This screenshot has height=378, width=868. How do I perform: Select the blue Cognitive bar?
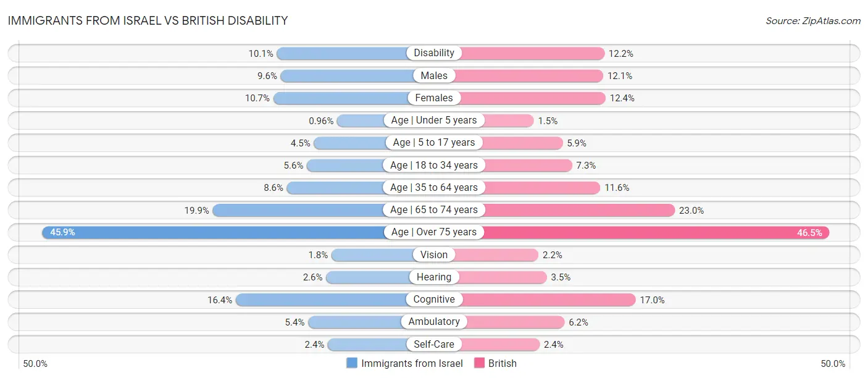[x=321, y=300]
